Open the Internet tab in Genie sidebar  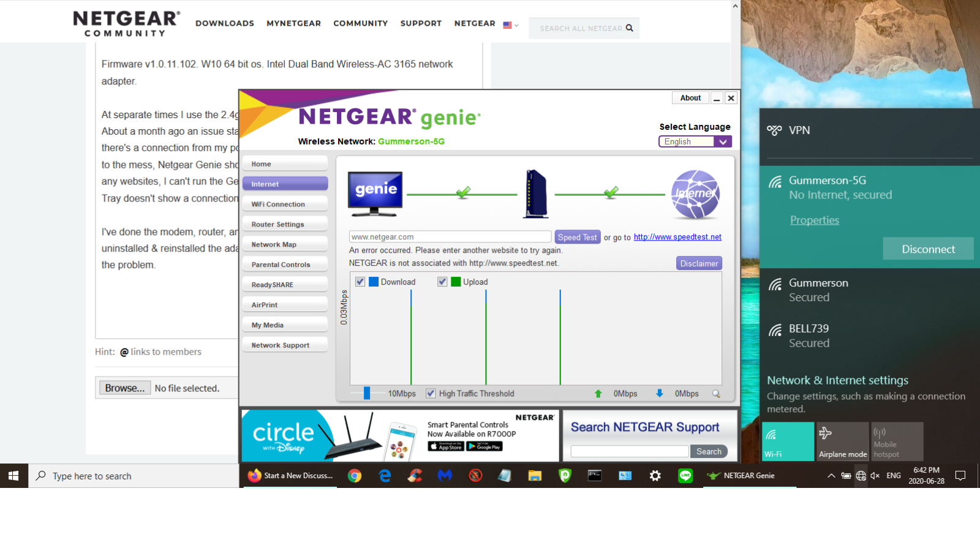coord(285,184)
